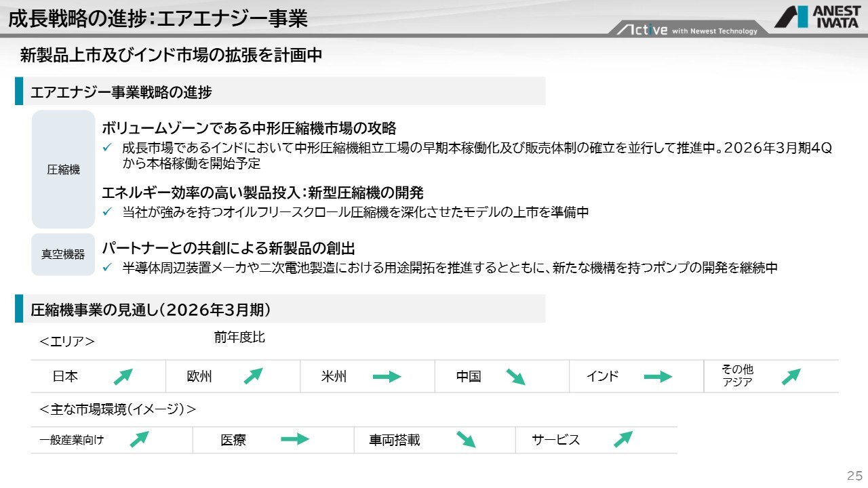Click the checkmark before the オイルフリースクロール圧縮機 bullet
The height and width of the screenshot is (488, 868).
point(106,213)
